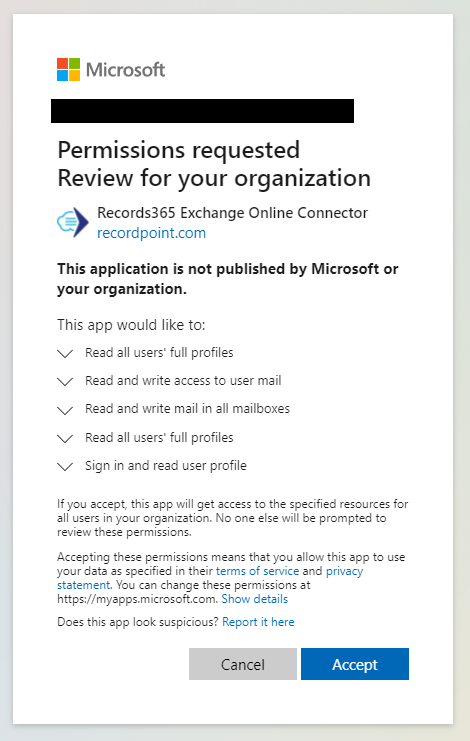This screenshot has height=741, width=470.
Task: Open the recordpoint.com link
Action: tap(151, 233)
